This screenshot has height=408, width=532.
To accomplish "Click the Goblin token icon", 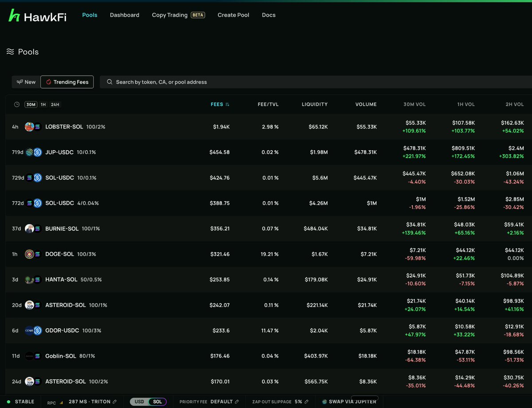I will pyautogui.click(x=29, y=356).
